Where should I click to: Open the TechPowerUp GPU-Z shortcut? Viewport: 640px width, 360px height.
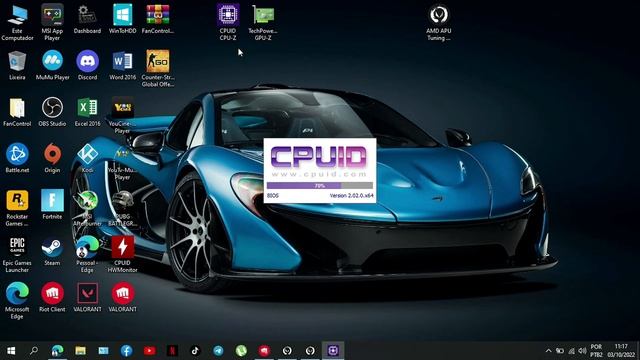(263, 22)
